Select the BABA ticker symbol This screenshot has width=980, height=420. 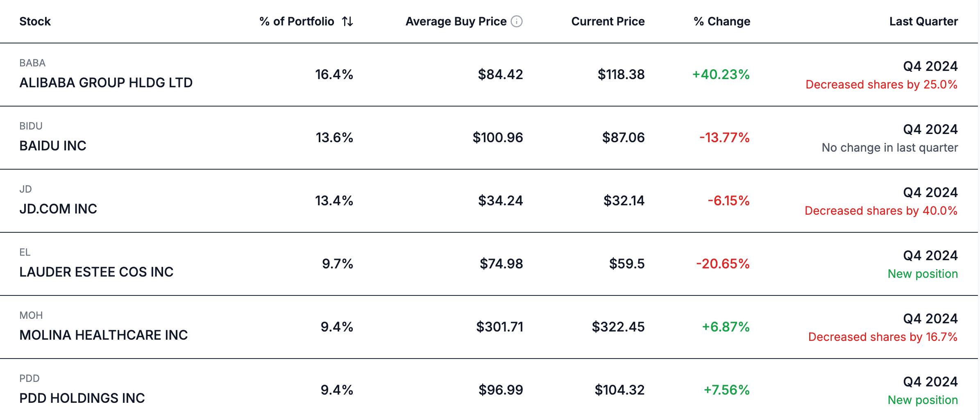(32, 63)
